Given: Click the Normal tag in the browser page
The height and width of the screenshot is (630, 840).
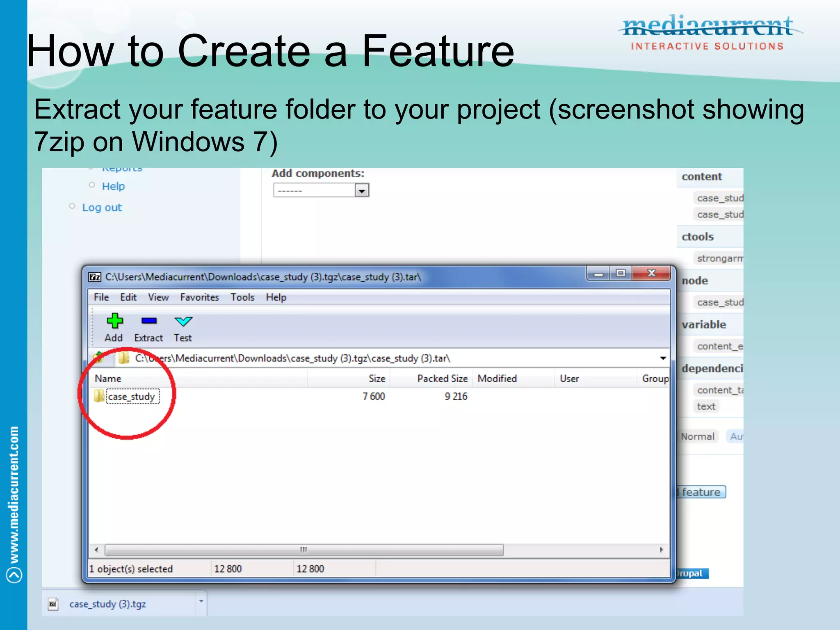Looking at the screenshot, I should (x=698, y=436).
